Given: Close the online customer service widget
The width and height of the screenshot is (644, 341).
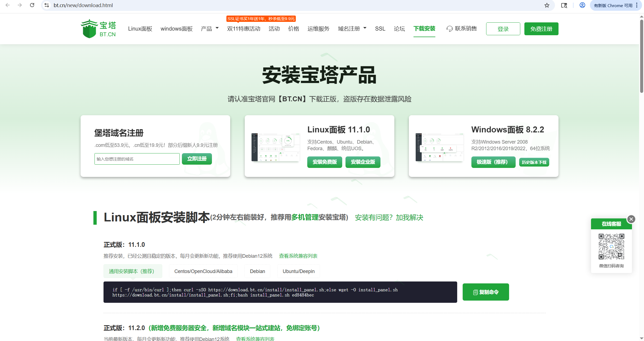Looking at the screenshot, I should (x=631, y=219).
